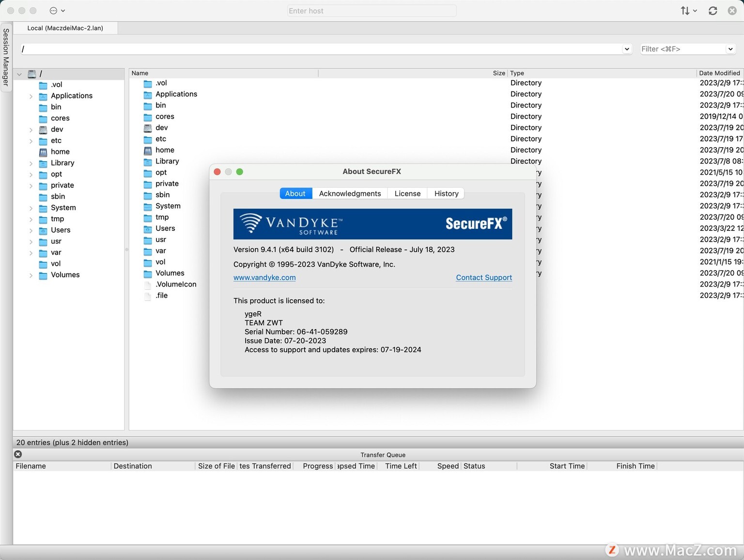The width and height of the screenshot is (744, 560).
Task: Click the Users folder icon in the file list
Action: pos(148,228)
